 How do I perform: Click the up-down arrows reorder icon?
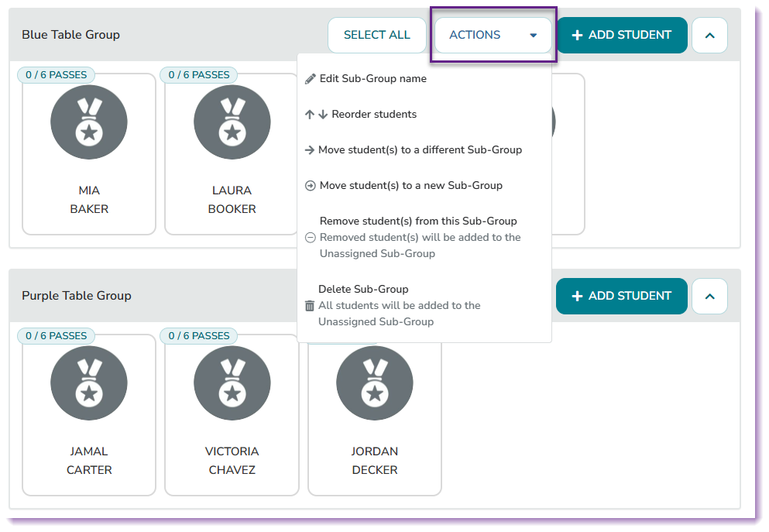316,115
